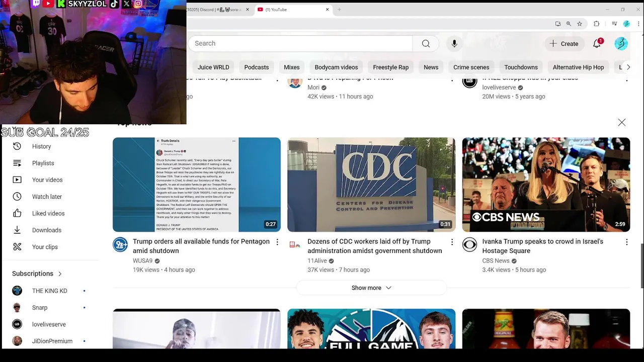This screenshot has height=362, width=644.
Task: Open more options for 11Alive video
Action: tap(452, 242)
